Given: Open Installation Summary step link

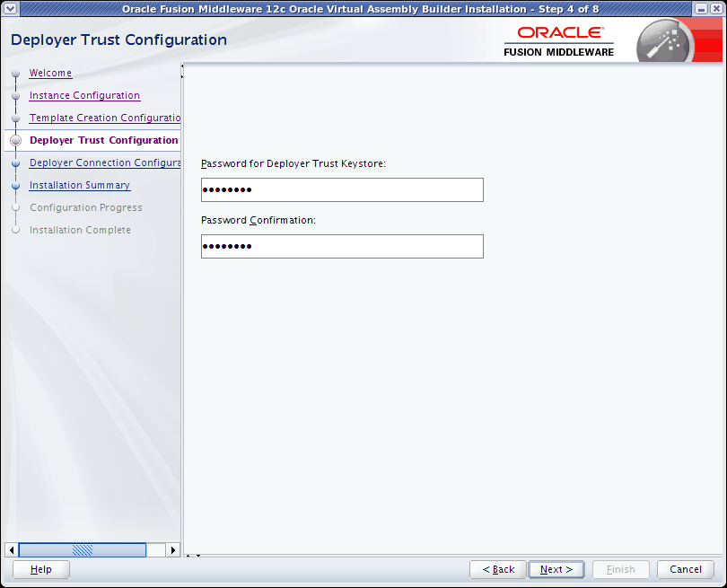Looking at the screenshot, I should [x=80, y=185].
